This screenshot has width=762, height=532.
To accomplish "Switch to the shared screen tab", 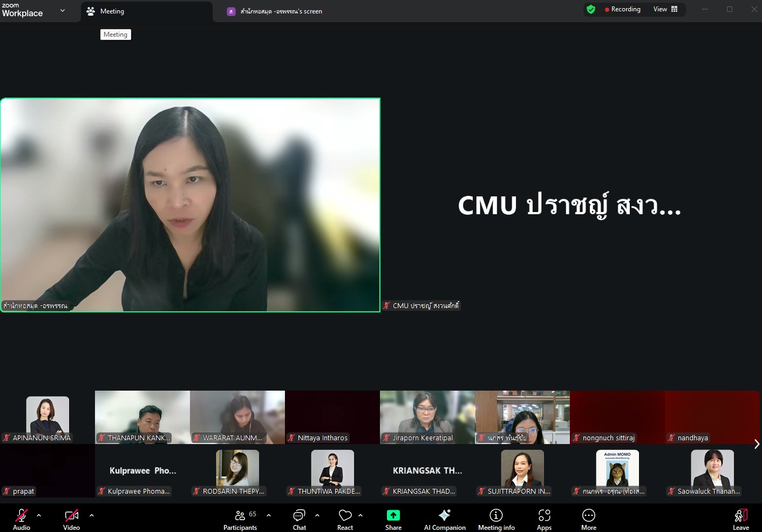I will (281, 11).
